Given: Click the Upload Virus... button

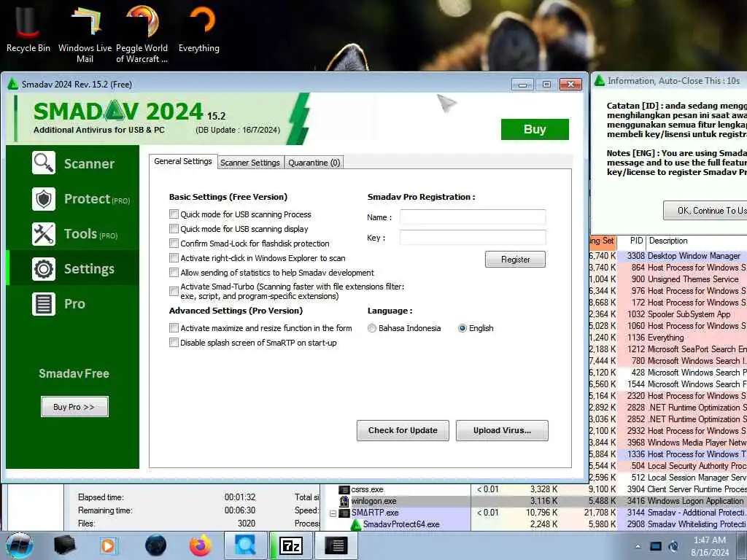Looking at the screenshot, I should (x=502, y=430).
